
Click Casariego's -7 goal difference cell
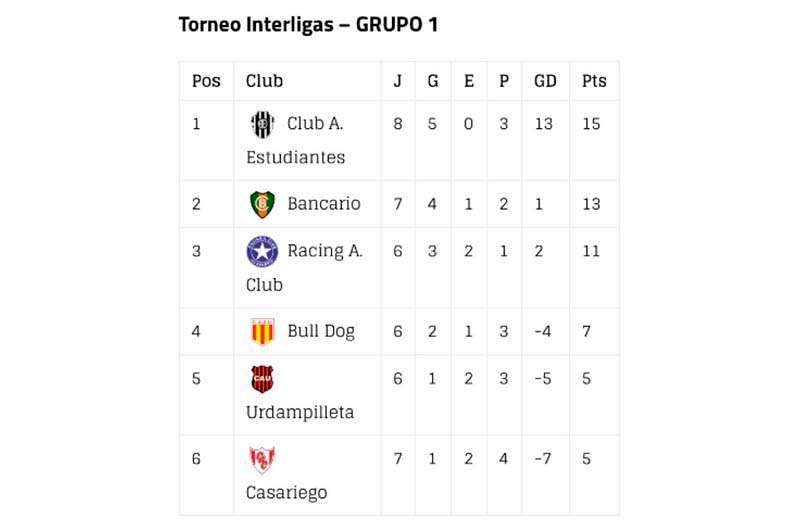[x=543, y=459]
